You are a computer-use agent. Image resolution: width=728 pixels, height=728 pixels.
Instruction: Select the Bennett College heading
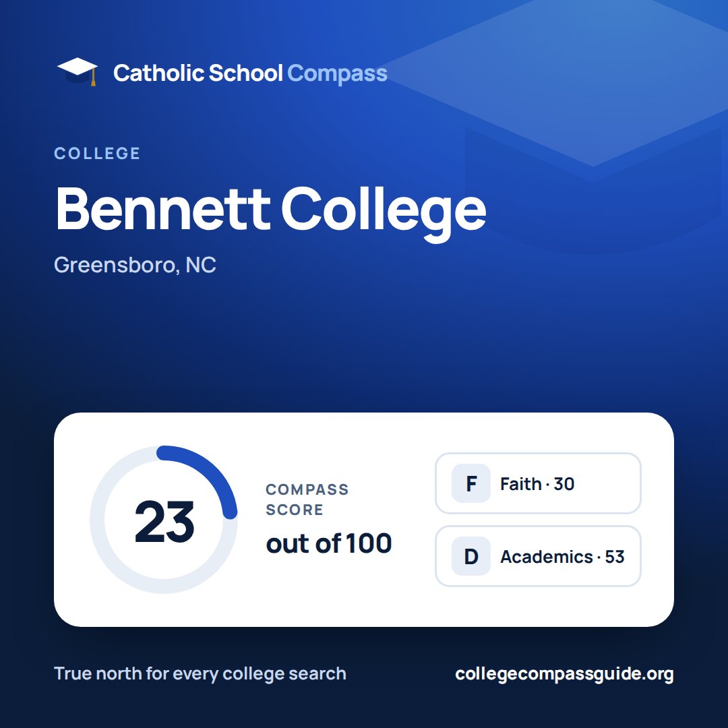tap(271, 211)
